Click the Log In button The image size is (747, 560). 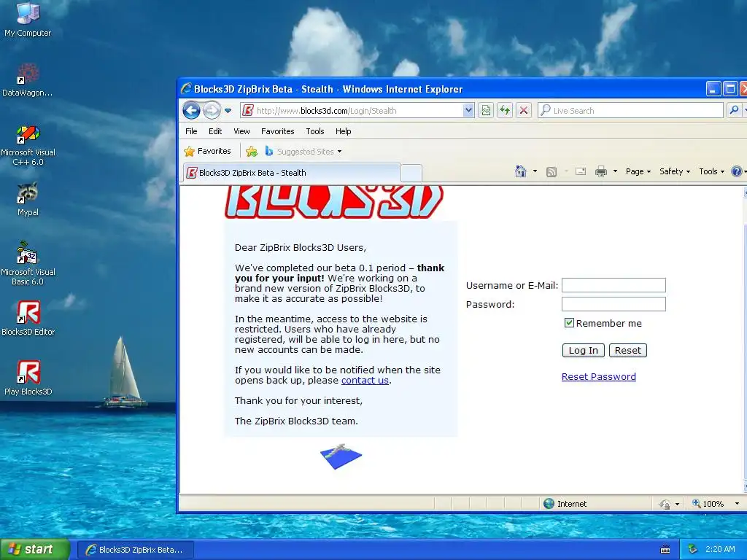click(583, 351)
